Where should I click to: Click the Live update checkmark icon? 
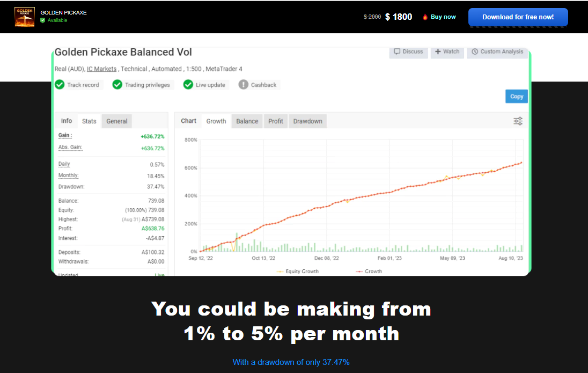[188, 85]
